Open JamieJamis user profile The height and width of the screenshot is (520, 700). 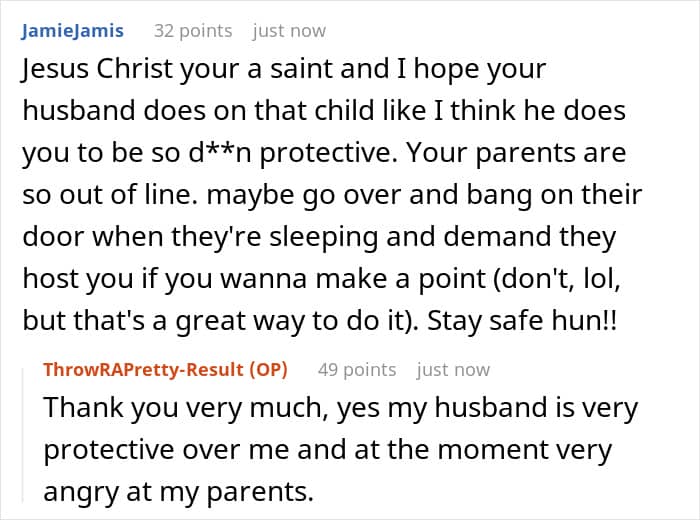[x=72, y=31]
